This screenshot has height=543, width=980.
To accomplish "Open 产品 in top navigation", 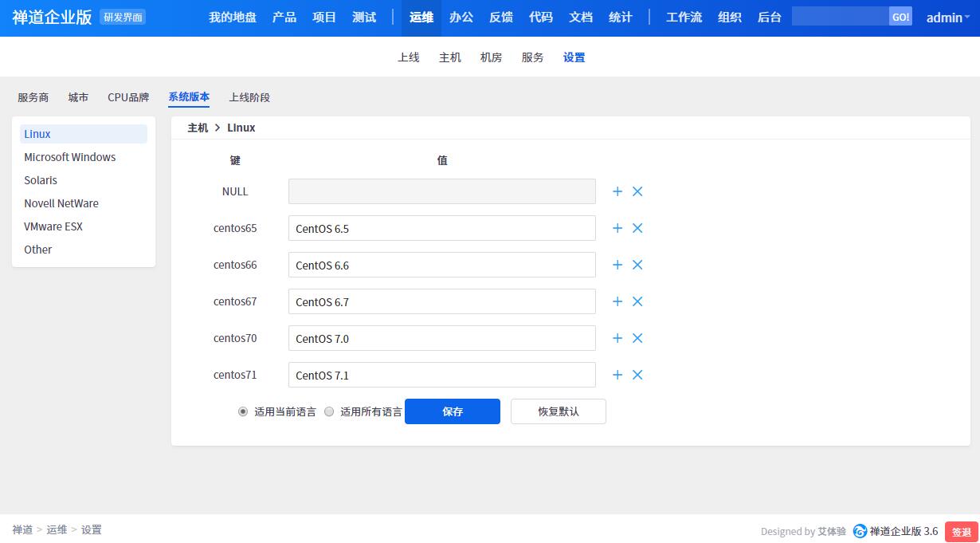I will pos(284,18).
